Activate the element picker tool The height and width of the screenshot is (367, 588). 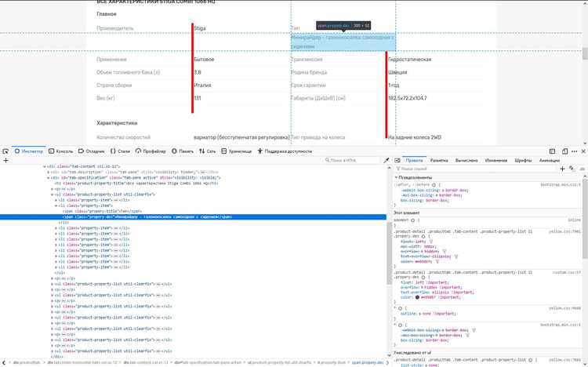tap(5, 151)
